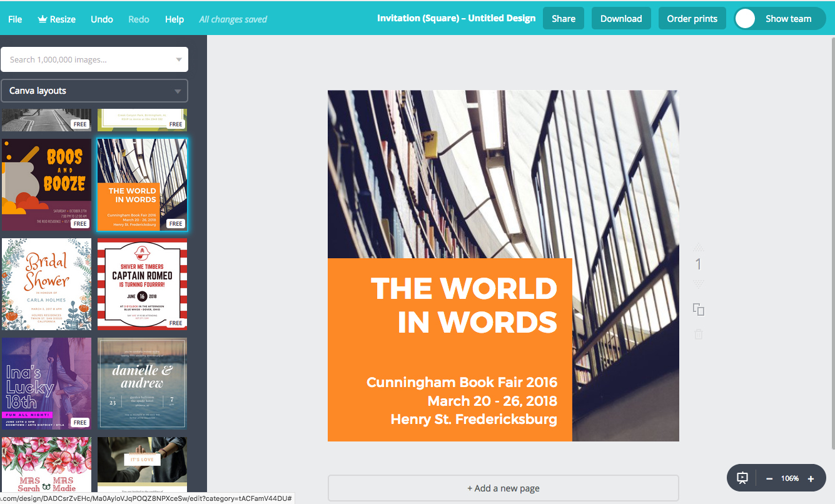Select the Boos and Booze layout
This screenshot has height=504, width=835.
tap(46, 184)
